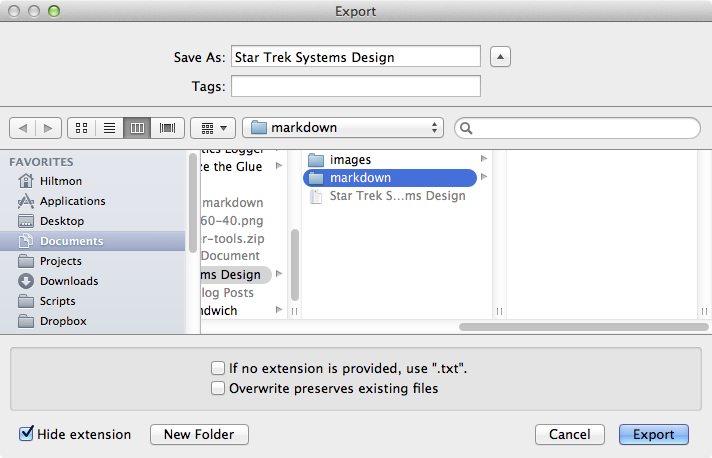The height and width of the screenshot is (458, 712).
Task: Toggle the Hide extension checkbox
Action: click(26, 433)
